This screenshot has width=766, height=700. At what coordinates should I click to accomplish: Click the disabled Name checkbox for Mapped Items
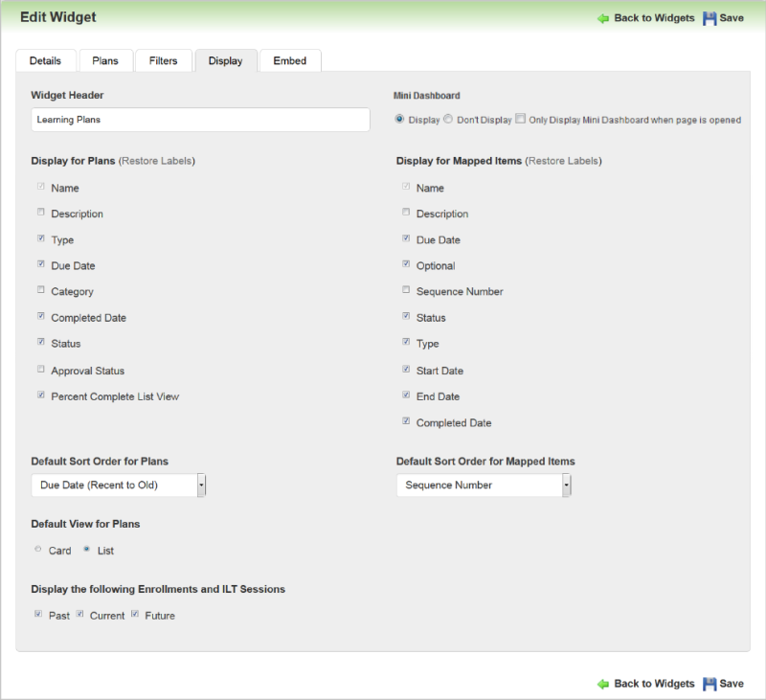[406, 186]
